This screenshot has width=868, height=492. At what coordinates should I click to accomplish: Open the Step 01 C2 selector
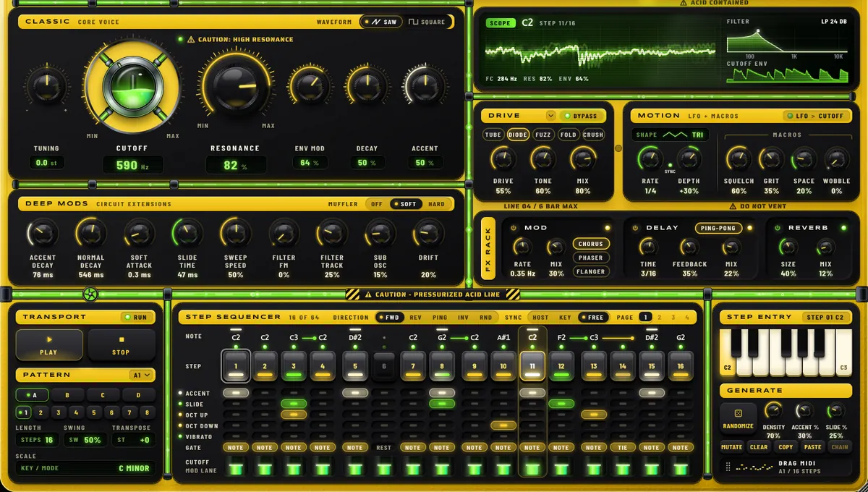825,317
